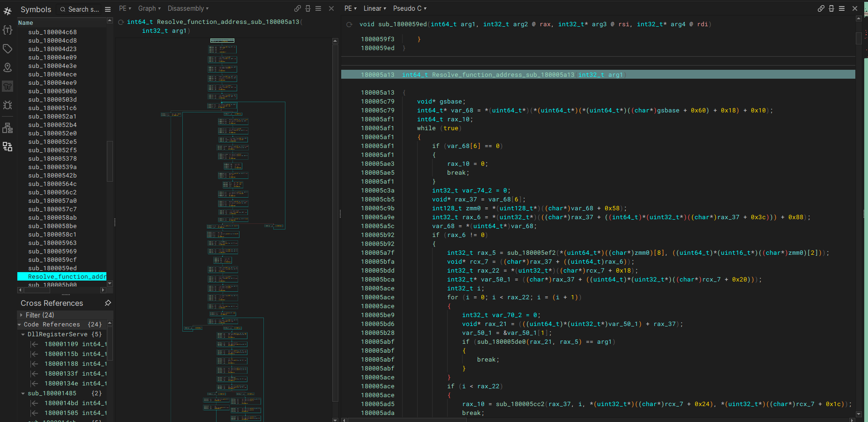Jump to cross reference arrow 18000133f
868x422 pixels.
(x=35, y=374)
